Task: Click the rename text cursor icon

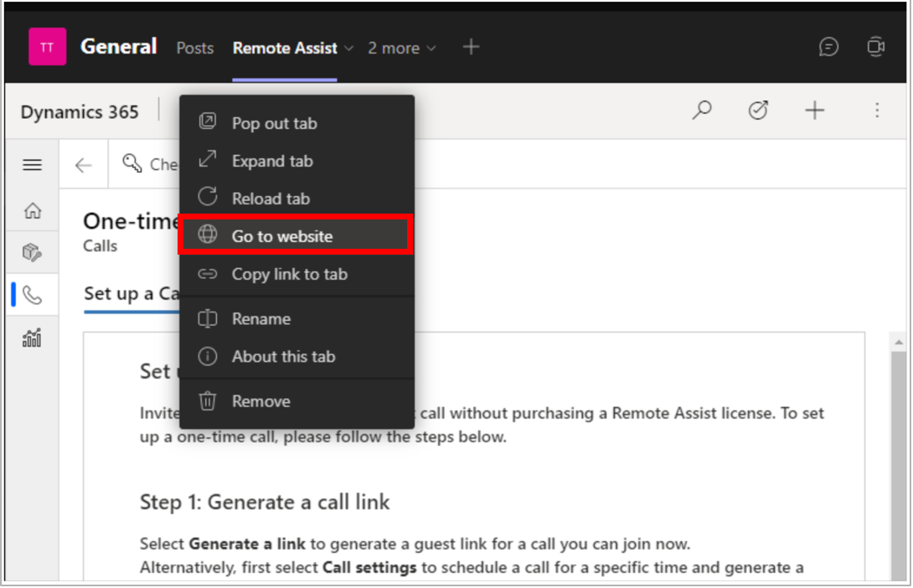Action: click(207, 317)
